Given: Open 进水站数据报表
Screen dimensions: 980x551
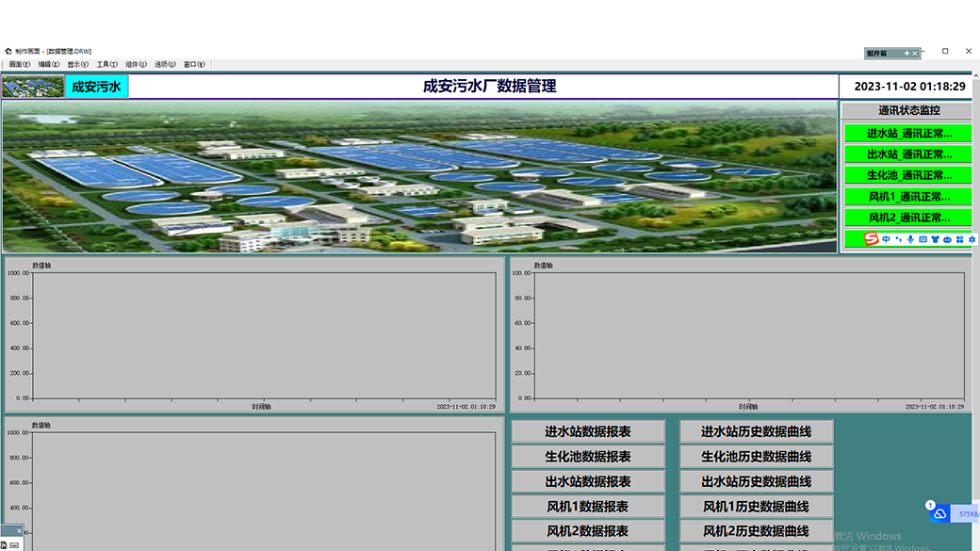Looking at the screenshot, I should coord(587,431).
